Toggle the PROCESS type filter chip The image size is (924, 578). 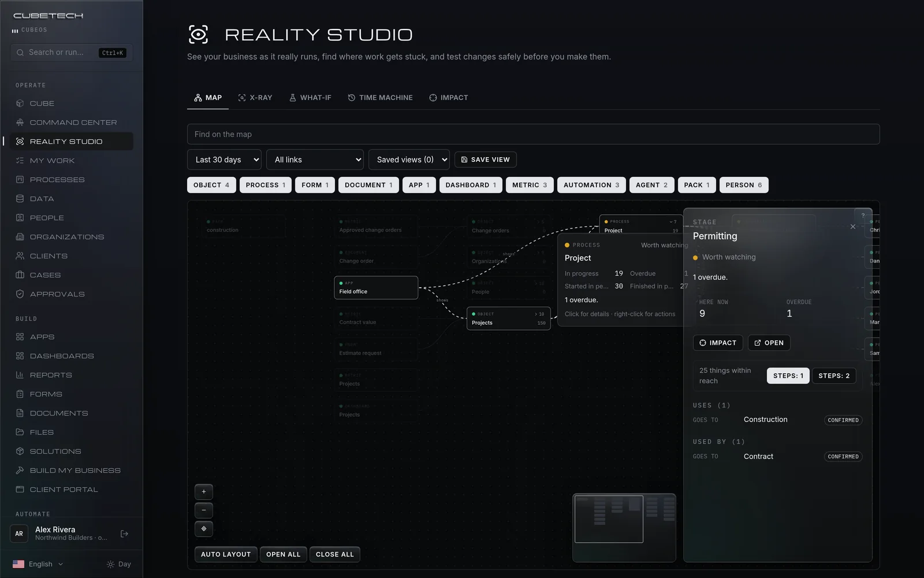click(266, 185)
